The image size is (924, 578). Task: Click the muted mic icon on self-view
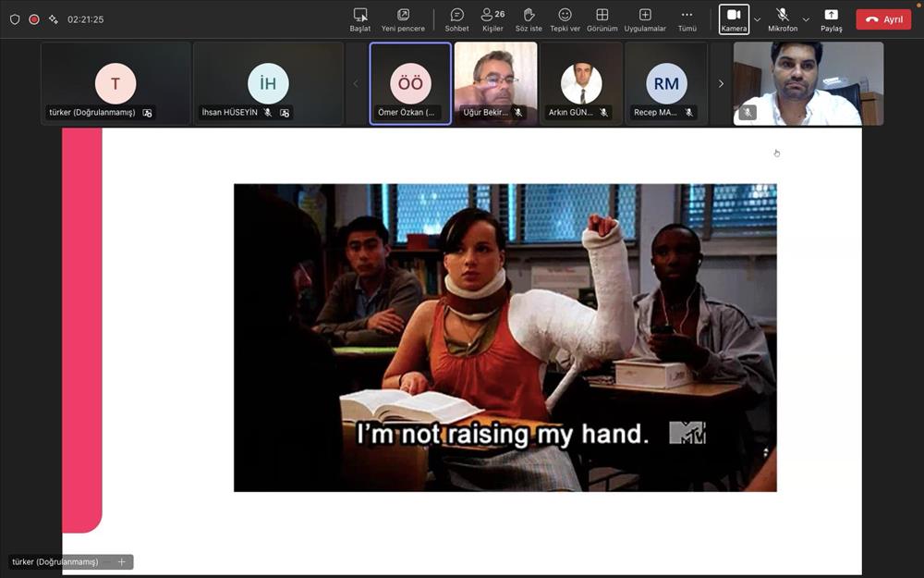[x=748, y=112]
